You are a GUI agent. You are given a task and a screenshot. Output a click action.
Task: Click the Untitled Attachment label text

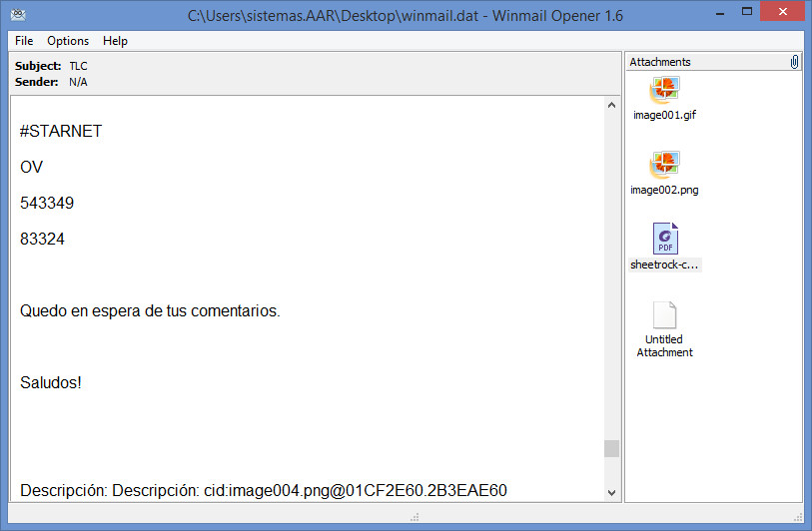click(x=664, y=345)
